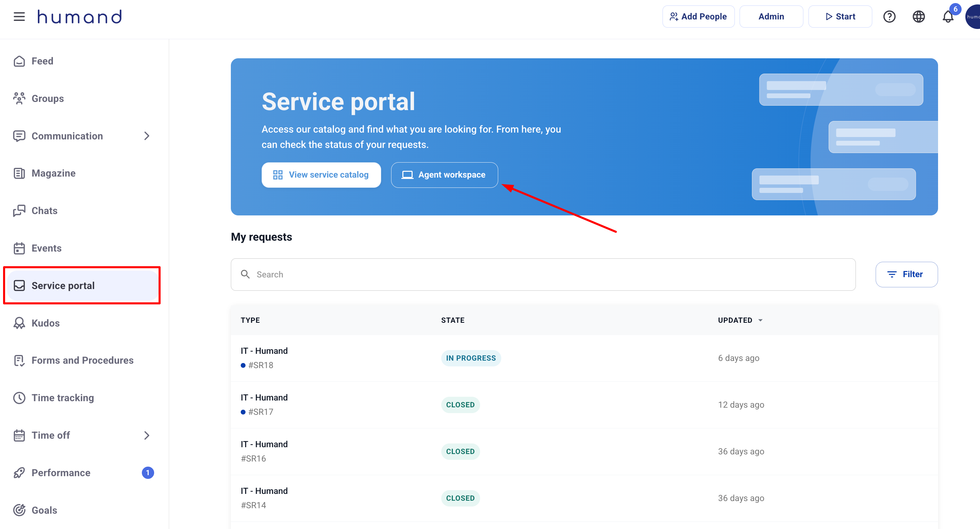Expand the Time off submenu chevron
This screenshot has width=980, height=529.
coord(147,435)
